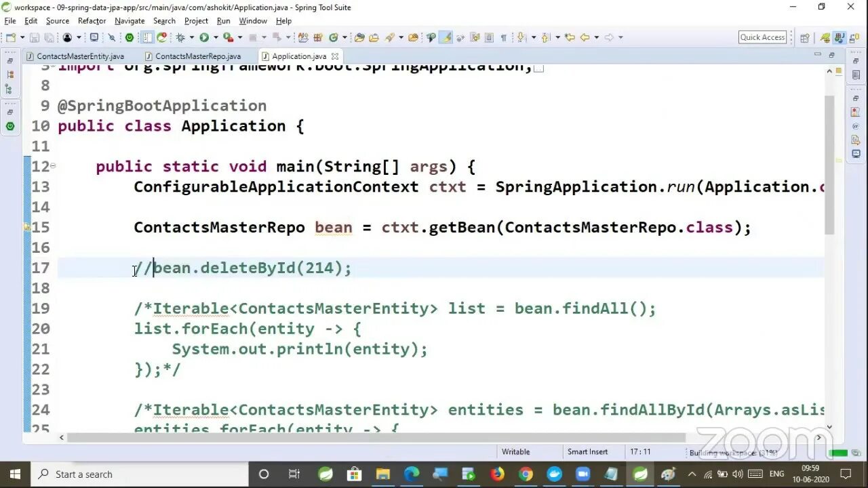Image resolution: width=868 pixels, height=488 pixels.
Task: Open New Java Class dropdown arrow
Action: [x=344, y=37]
